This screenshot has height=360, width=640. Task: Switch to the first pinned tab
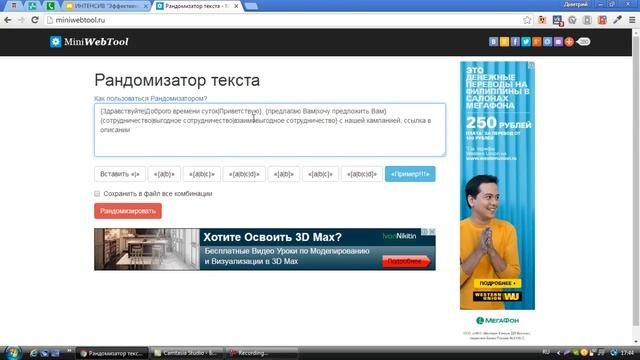click(14, 6)
